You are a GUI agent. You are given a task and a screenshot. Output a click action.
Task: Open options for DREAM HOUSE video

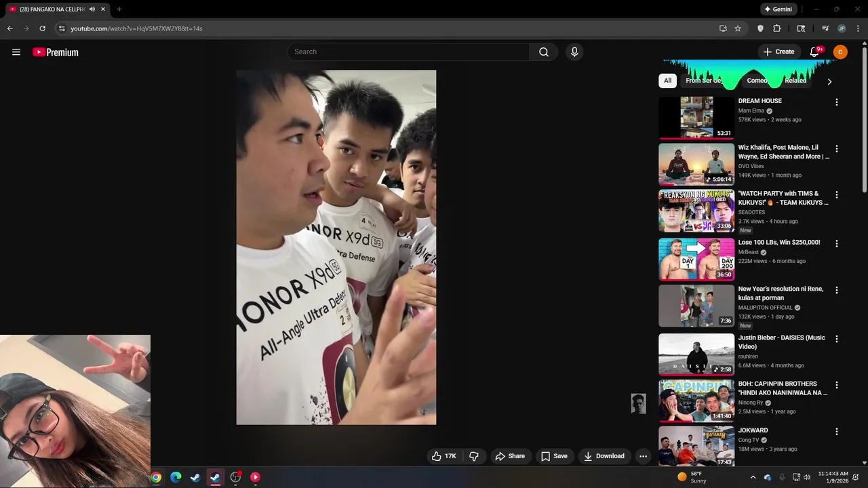click(x=837, y=102)
